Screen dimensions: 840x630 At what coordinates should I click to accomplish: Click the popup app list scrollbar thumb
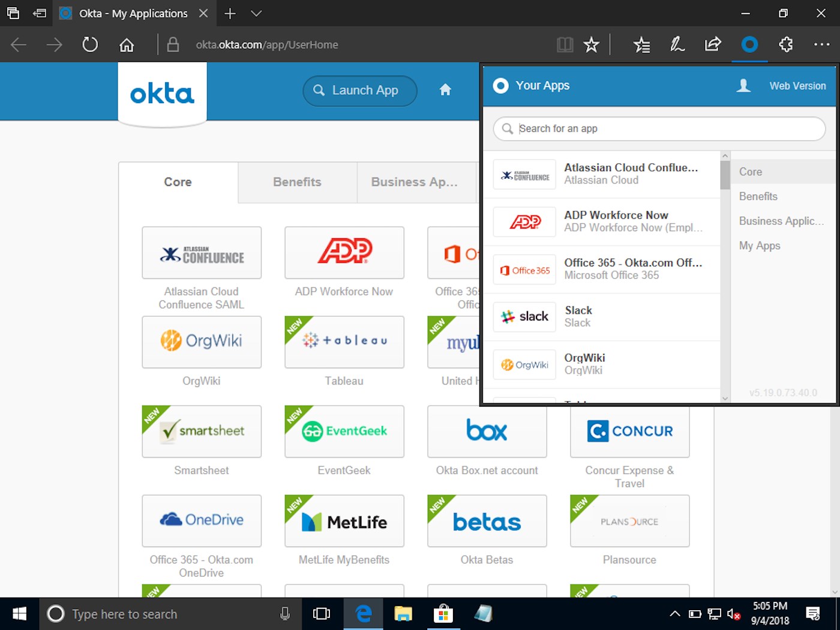click(725, 175)
